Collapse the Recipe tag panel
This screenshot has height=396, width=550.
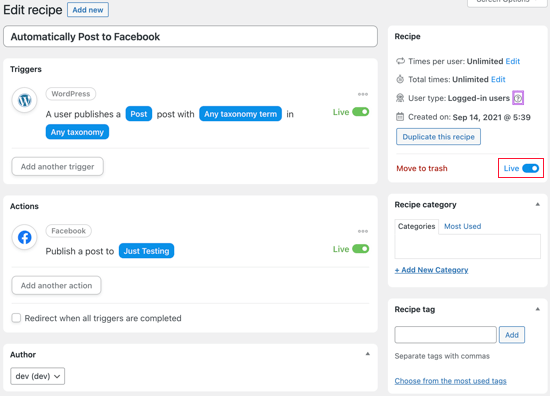click(537, 309)
